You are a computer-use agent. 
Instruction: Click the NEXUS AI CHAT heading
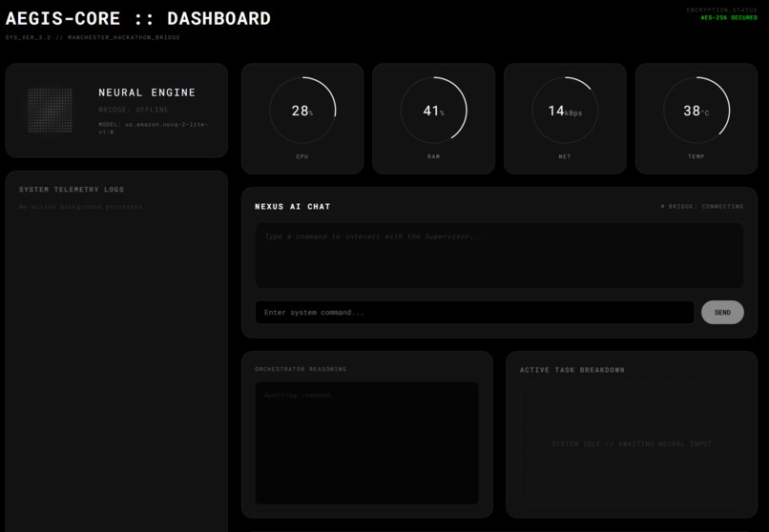point(292,207)
